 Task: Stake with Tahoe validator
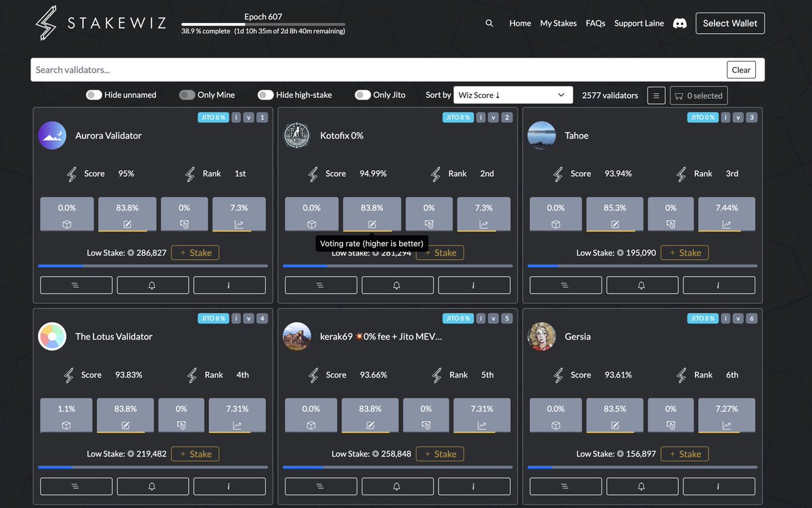(x=685, y=253)
